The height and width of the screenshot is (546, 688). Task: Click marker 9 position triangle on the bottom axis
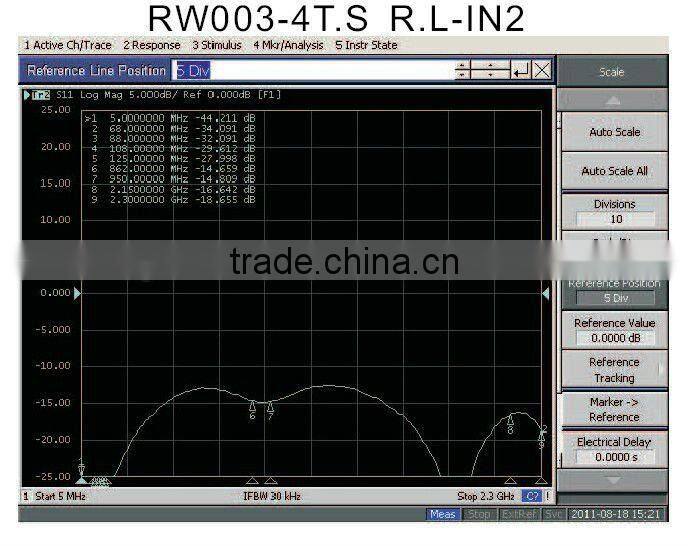[x=541, y=480]
